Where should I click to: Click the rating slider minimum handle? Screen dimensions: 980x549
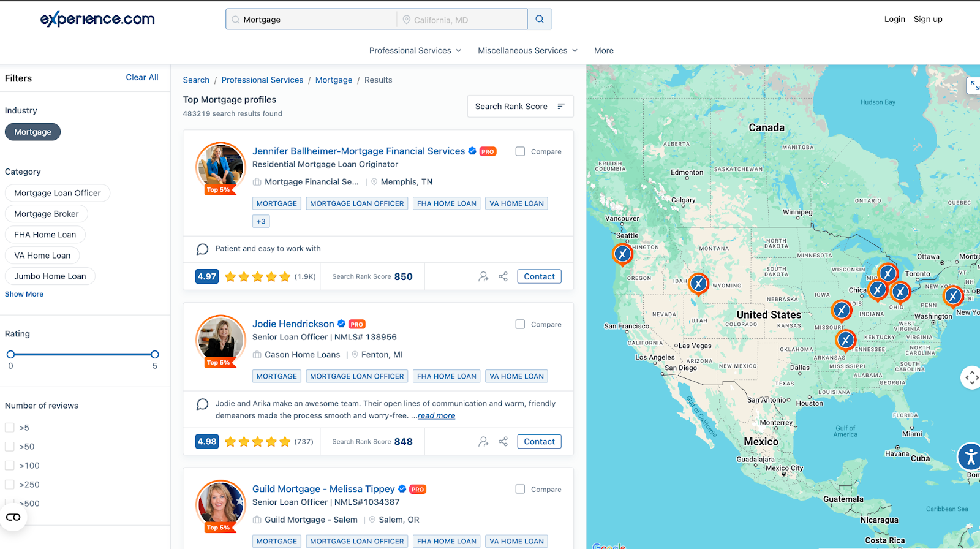(x=10, y=354)
